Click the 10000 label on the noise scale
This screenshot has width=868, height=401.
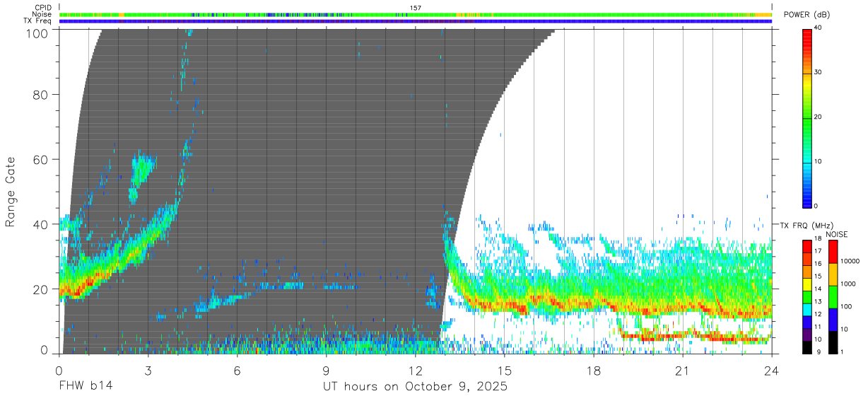coord(849,261)
